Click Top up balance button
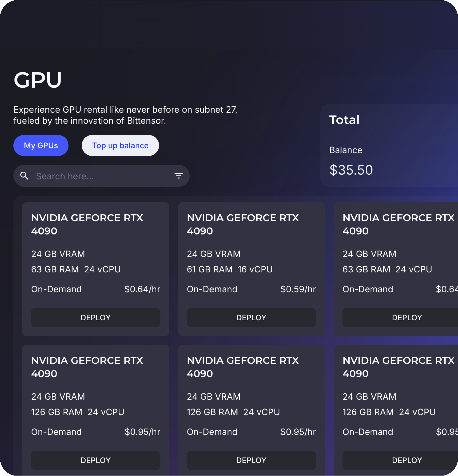The image size is (458, 476). [120, 145]
